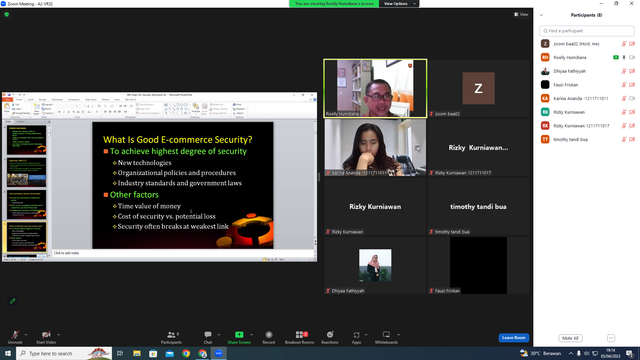
Task: Click the green Share Screen button
Action: (239, 337)
